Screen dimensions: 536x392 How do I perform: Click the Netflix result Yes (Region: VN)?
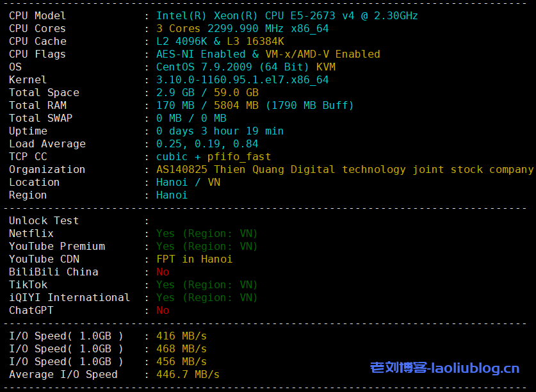click(x=207, y=233)
